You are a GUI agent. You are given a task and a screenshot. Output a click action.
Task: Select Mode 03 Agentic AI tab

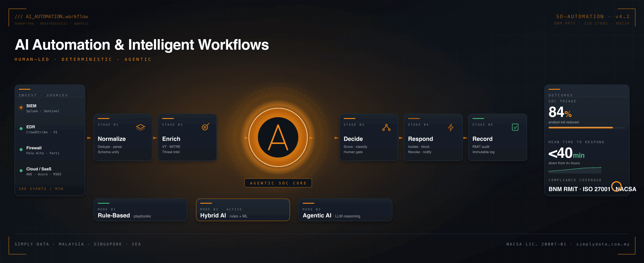point(345,210)
